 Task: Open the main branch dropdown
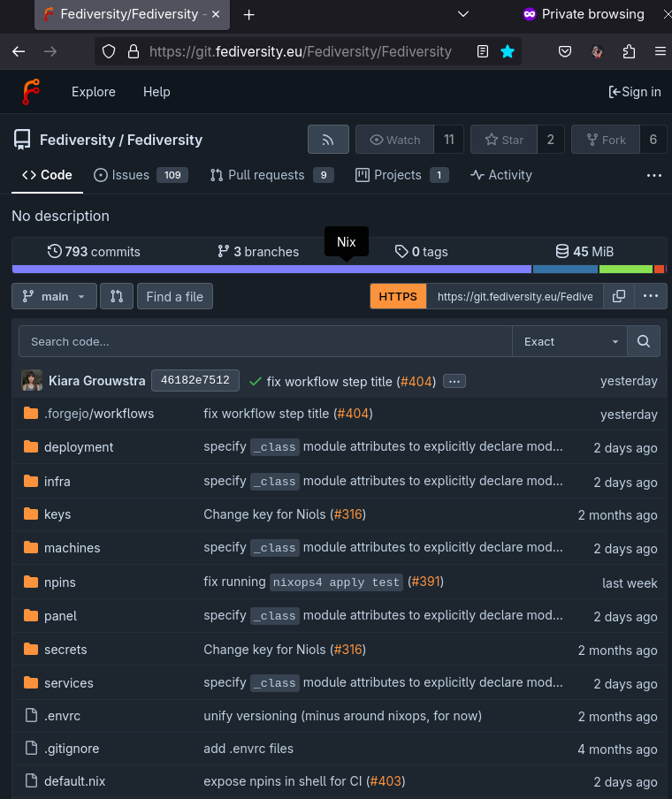54,296
